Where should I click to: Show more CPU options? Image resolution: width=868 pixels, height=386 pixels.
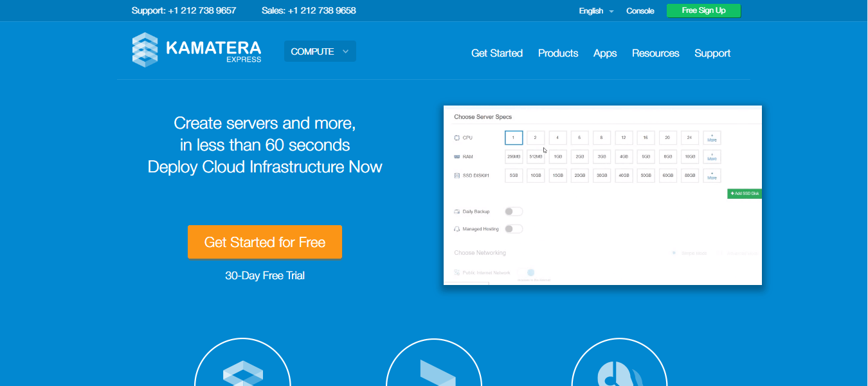(712, 138)
